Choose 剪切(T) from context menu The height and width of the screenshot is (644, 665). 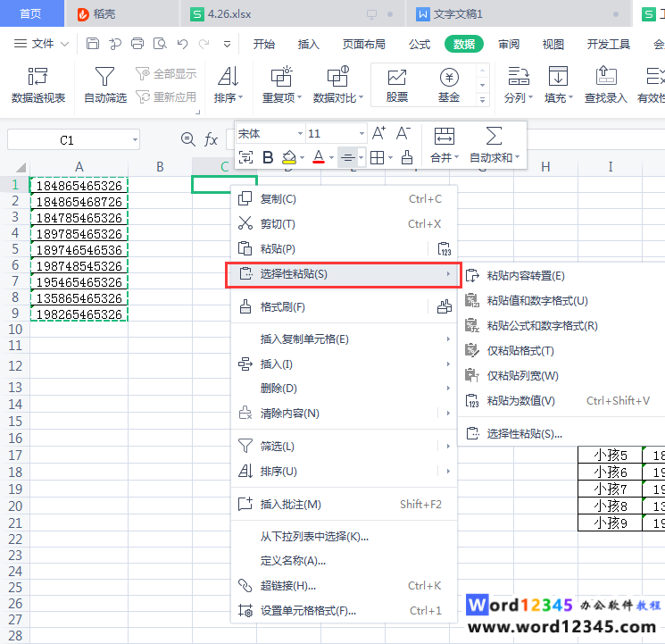click(344, 223)
